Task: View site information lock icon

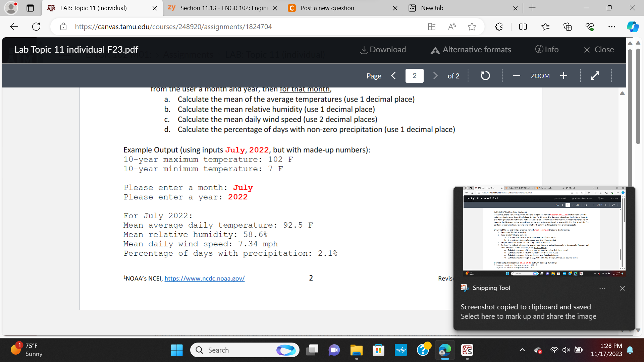Action: (63, 27)
